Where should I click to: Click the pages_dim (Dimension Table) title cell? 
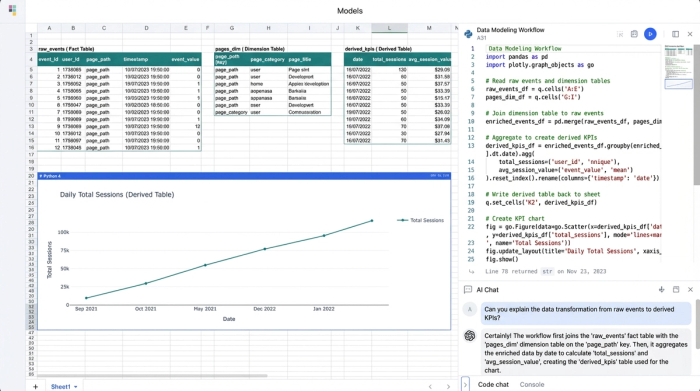point(250,49)
